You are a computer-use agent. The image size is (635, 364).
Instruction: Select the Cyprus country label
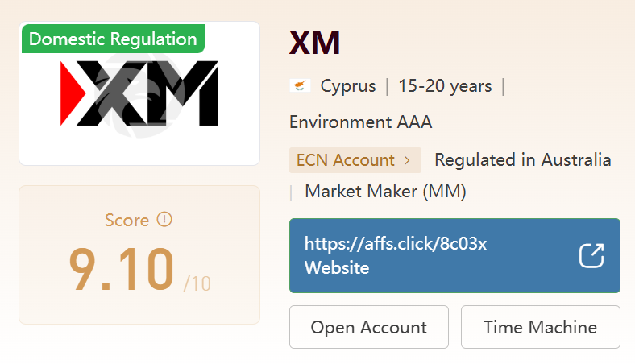click(x=348, y=85)
